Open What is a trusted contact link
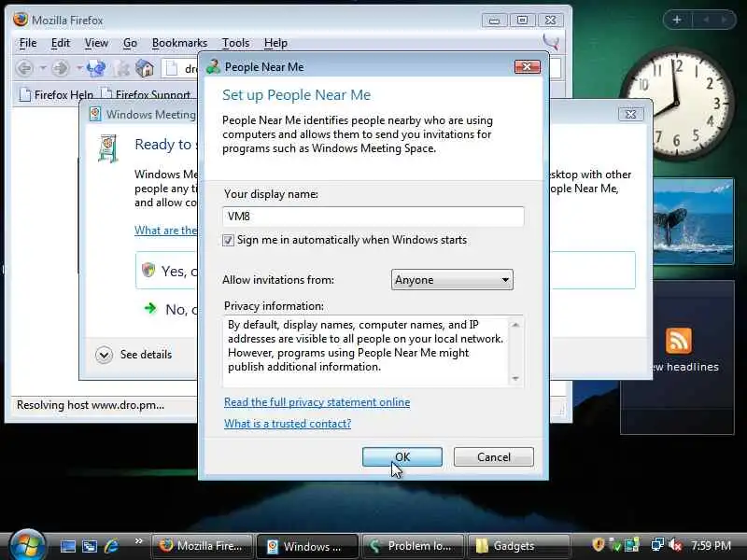This screenshot has width=747, height=560. [288, 424]
